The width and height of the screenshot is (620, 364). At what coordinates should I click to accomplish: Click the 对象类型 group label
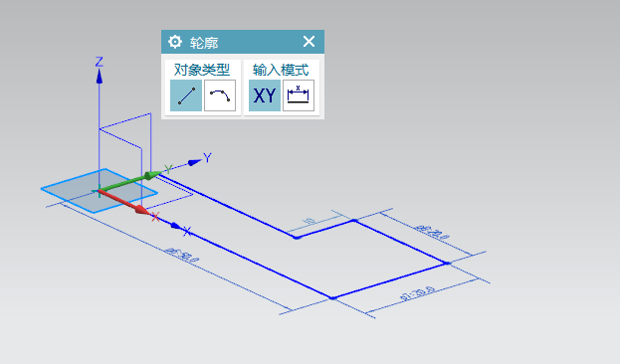[x=202, y=70]
